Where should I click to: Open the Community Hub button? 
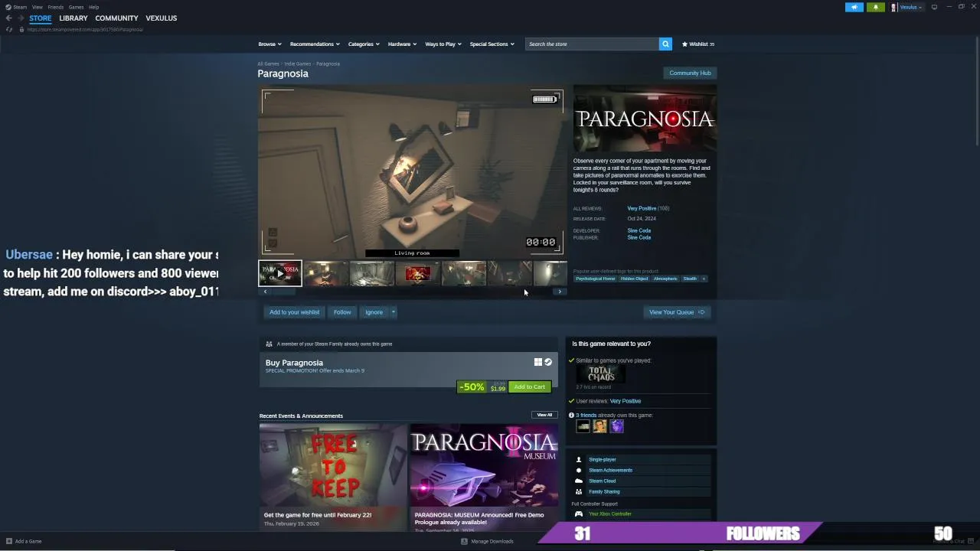point(690,73)
